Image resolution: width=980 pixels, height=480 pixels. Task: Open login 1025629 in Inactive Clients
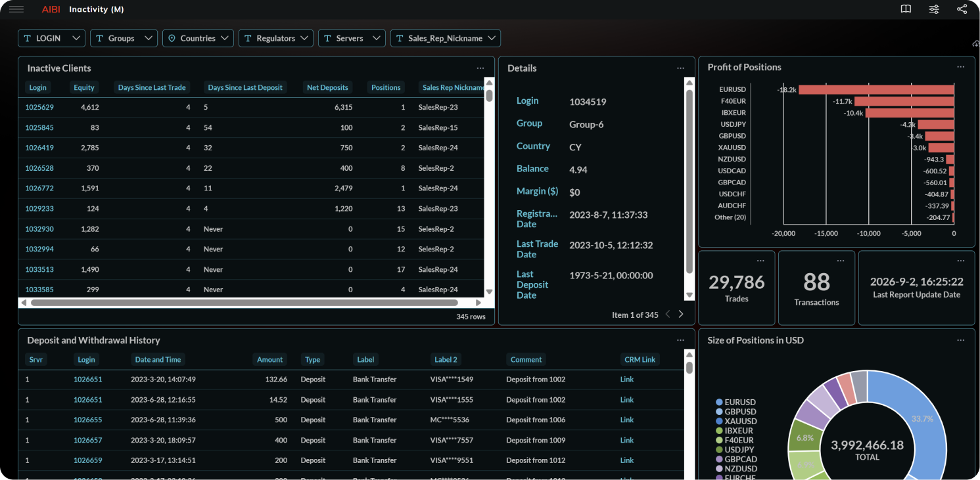click(39, 107)
